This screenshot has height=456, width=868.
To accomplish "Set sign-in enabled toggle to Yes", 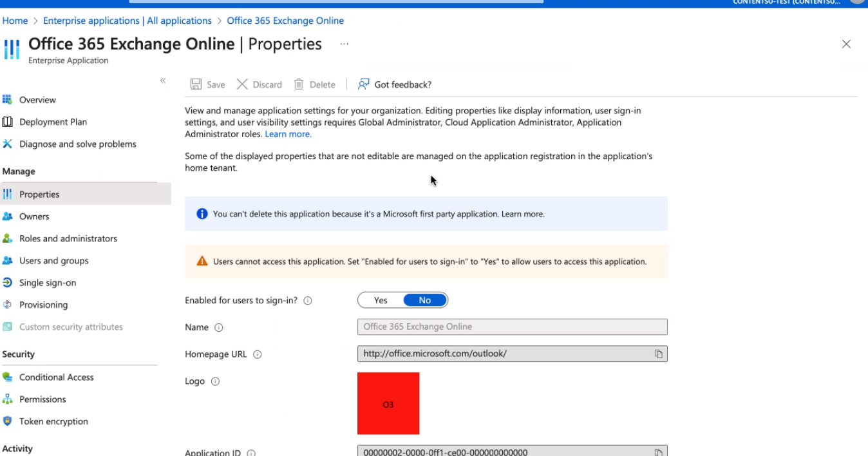I will click(381, 300).
